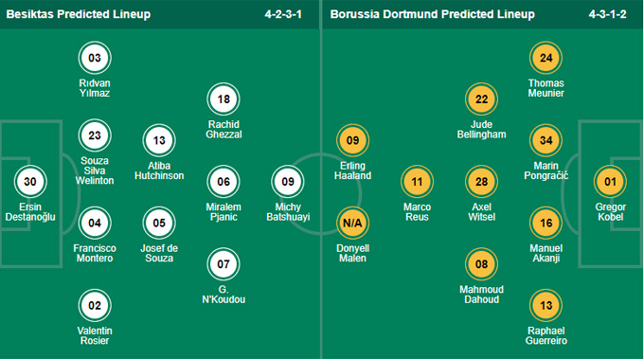Viewport: 644px width, 359px height.
Task: Click the Axel Witsel name label
Action: 482,212
